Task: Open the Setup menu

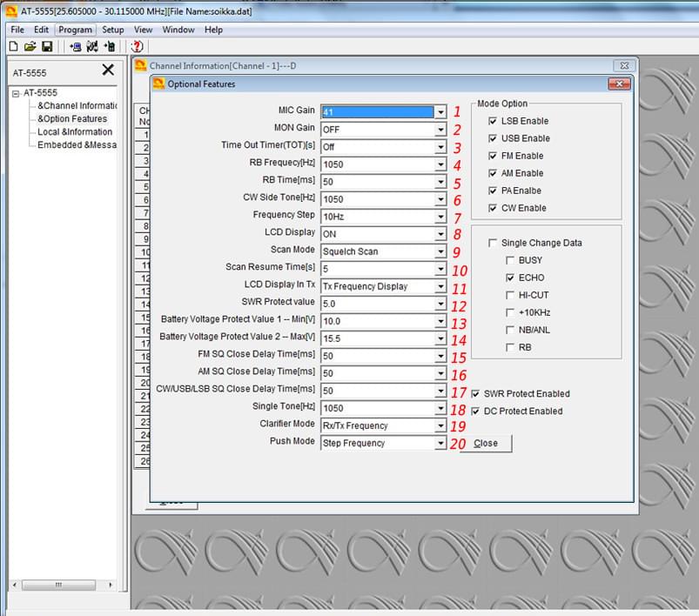Action: pyautogui.click(x=113, y=30)
